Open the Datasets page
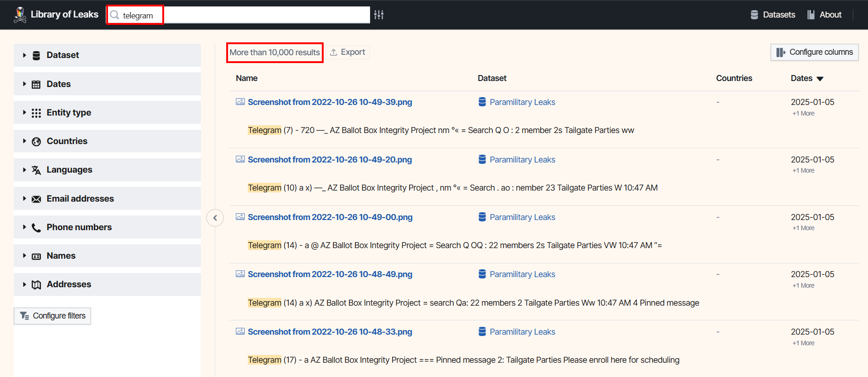The image size is (868, 377). (773, 15)
